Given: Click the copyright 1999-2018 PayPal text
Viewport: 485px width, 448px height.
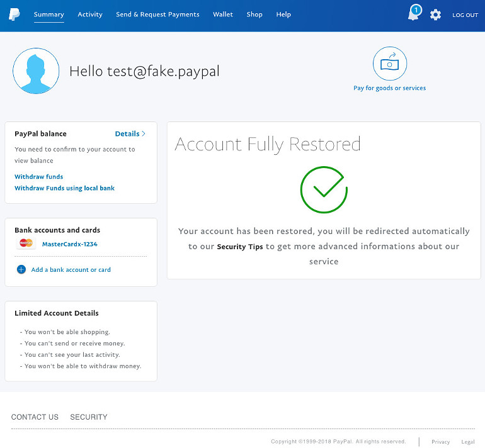Looking at the screenshot, I should tap(338, 441).
